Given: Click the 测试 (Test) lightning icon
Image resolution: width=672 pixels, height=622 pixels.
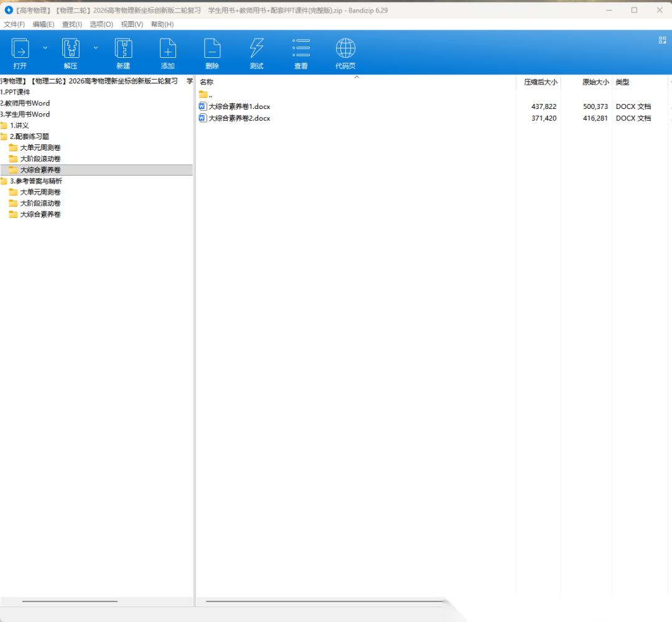Looking at the screenshot, I should (x=256, y=49).
